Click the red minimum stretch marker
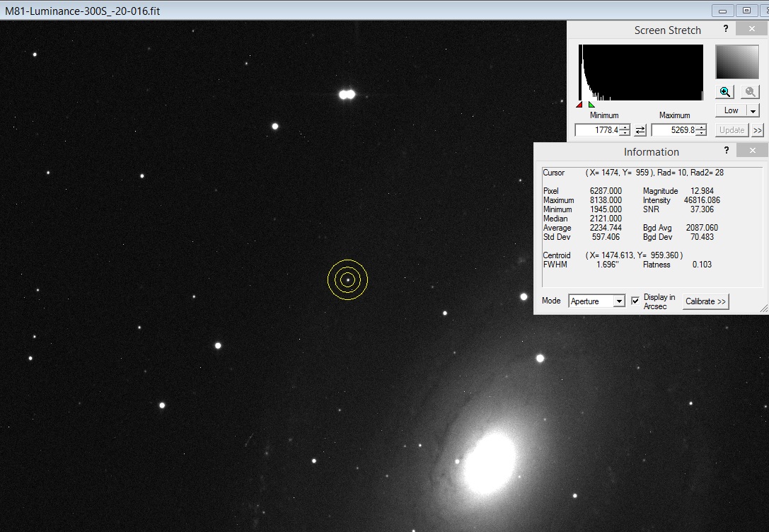The image size is (769, 532). tap(578, 103)
